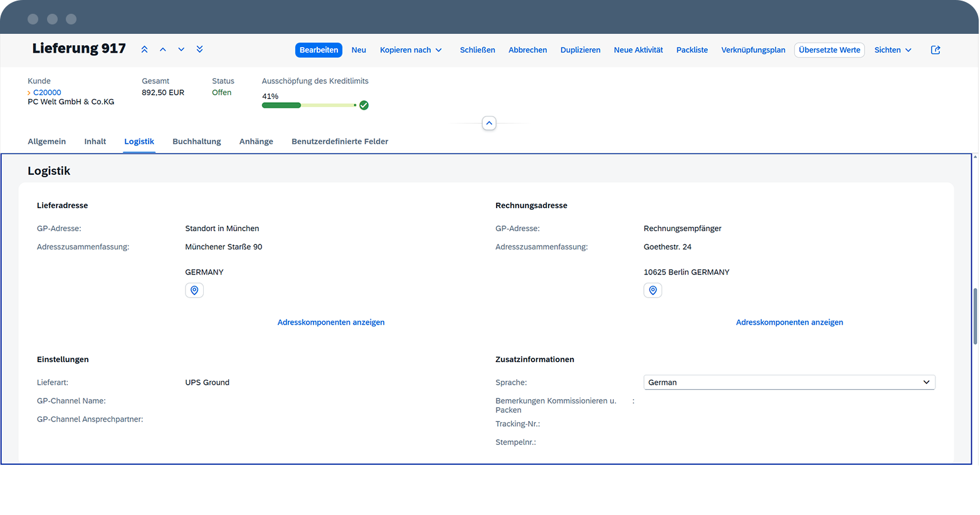
Task: Click the UPS Ground Lieferart value
Action: [x=208, y=383]
